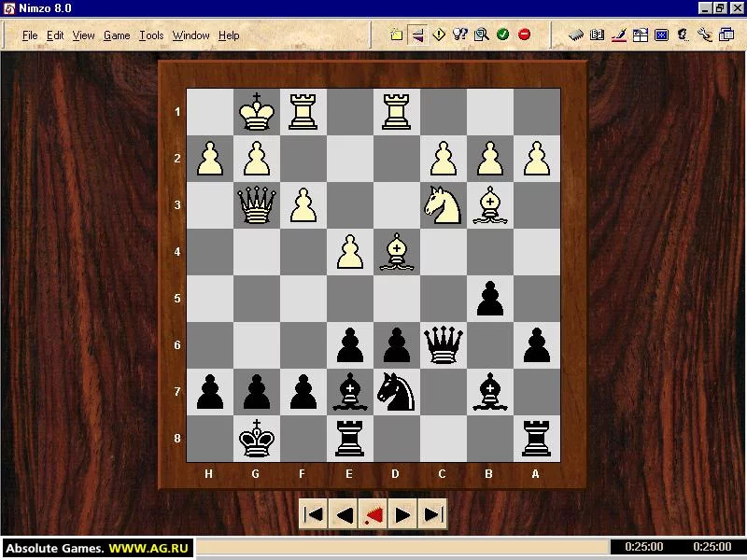Click the empty h1 square
747x560 pixels.
click(209, 112)
